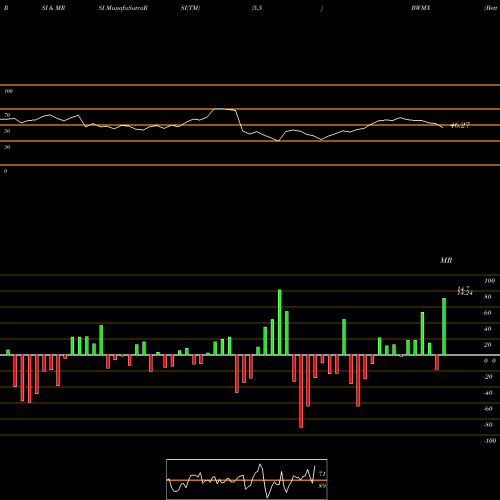Screen dimensions: 500x500
Task: Click the 80 label on MR axis
Action: (488, 297)
